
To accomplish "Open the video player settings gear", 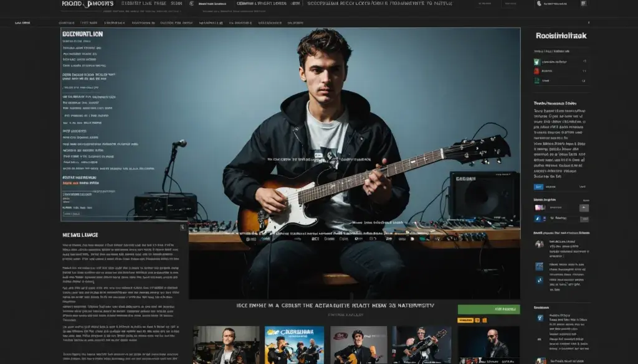I will tap(358, 238).
